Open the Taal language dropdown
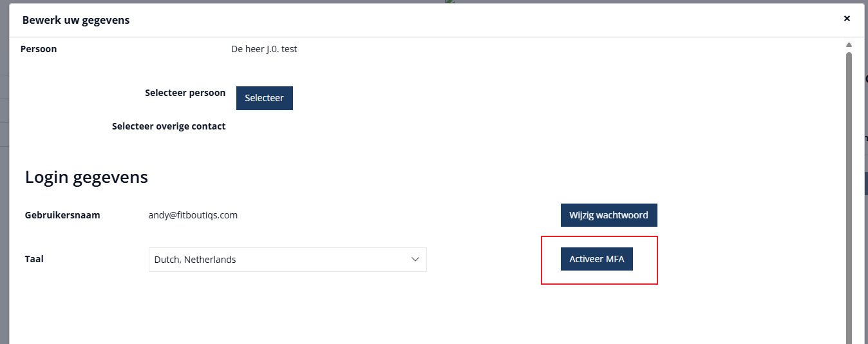Image resolution: width=868 pixels, height=344 pixels. pos(287,260)
